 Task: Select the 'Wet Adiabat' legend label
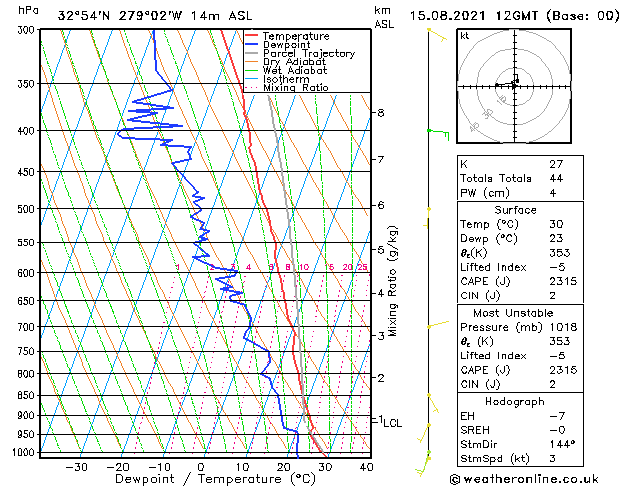(x=295, y=71)
